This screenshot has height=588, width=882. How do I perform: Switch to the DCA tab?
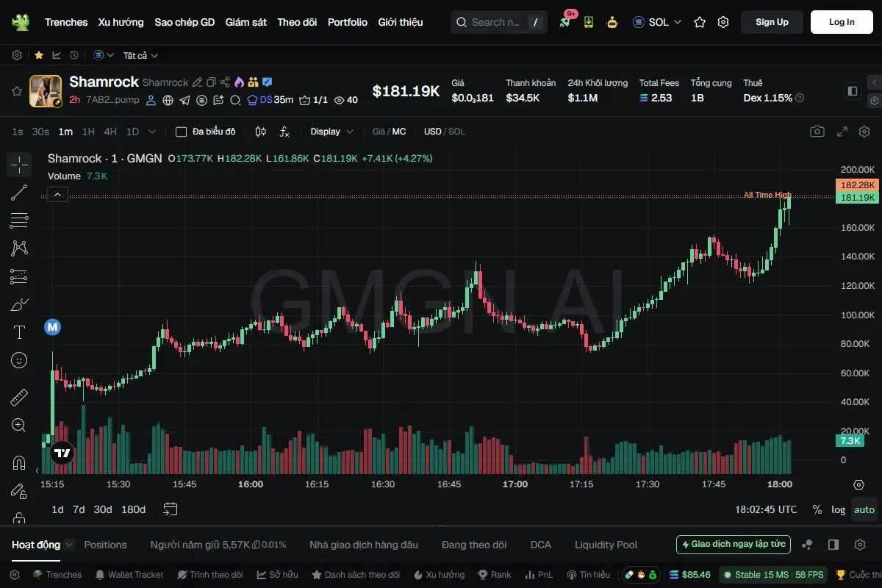(540, 545)
